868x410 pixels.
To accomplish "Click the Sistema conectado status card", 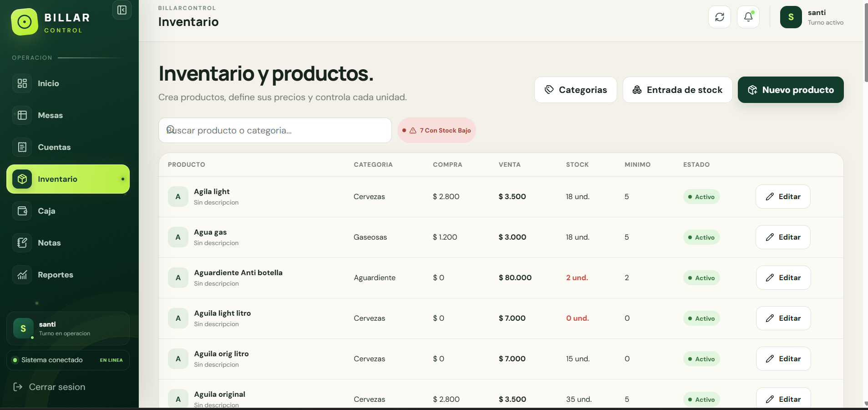I will [68, 360].
